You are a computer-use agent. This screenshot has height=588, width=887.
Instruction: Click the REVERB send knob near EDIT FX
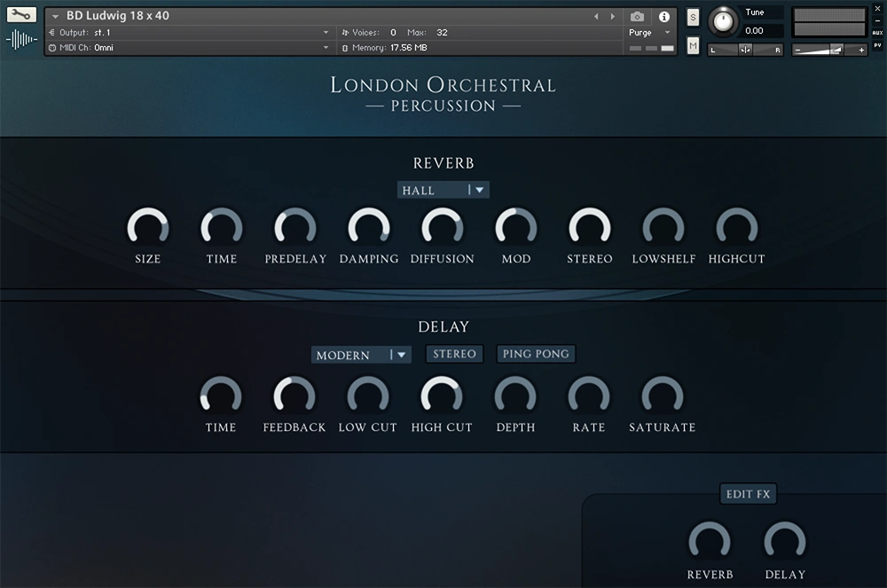click(x=710, y=542)
